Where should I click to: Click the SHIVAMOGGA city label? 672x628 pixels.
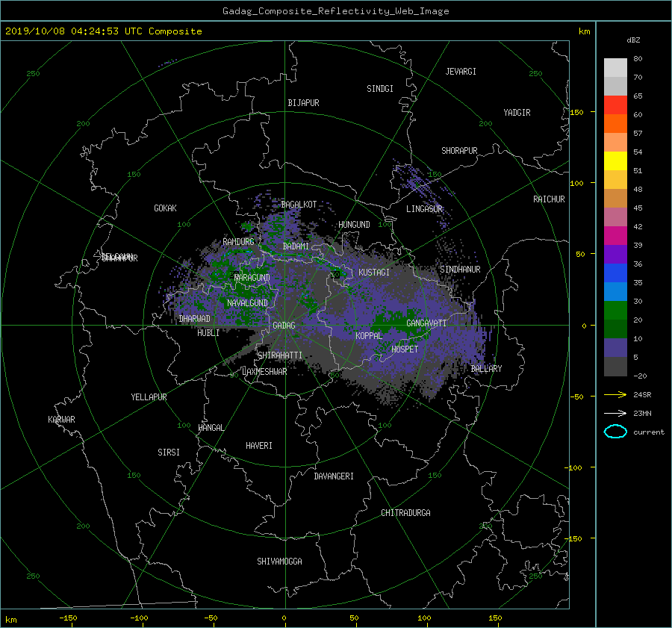[x=279, y=562]
